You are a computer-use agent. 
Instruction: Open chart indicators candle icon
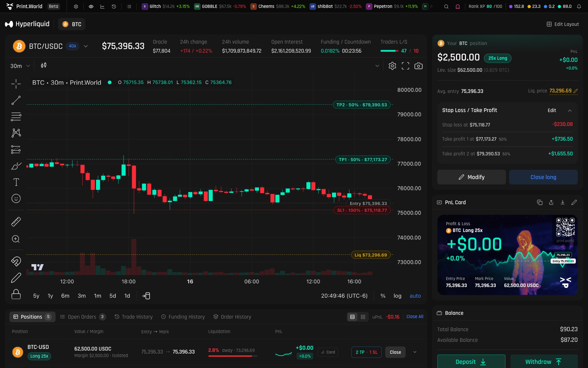[44, 65]
